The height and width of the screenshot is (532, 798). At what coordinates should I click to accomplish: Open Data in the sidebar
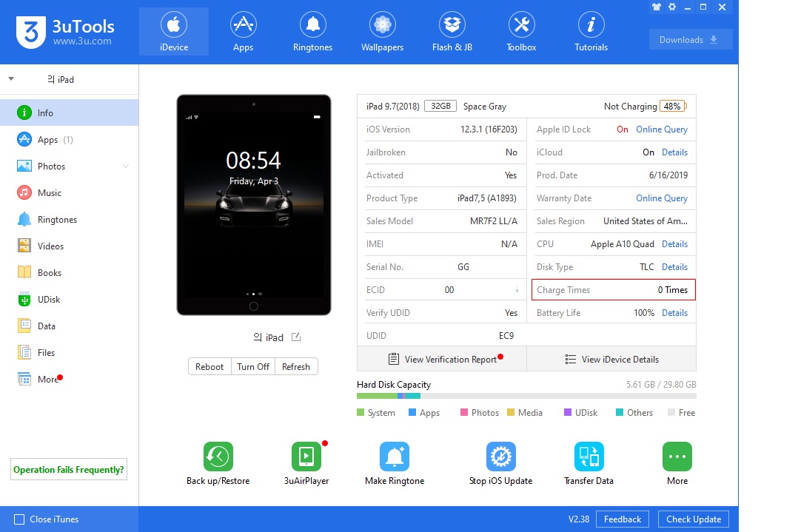(x=70, y=326)
